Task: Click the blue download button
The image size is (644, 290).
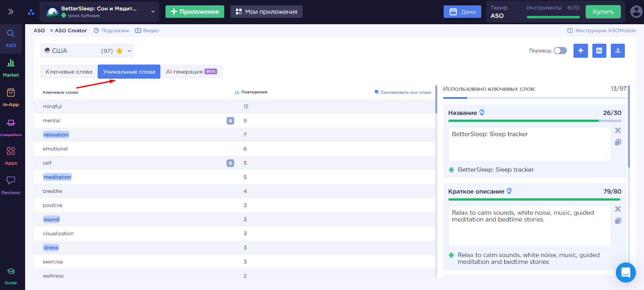Action: tap(618, 51)
